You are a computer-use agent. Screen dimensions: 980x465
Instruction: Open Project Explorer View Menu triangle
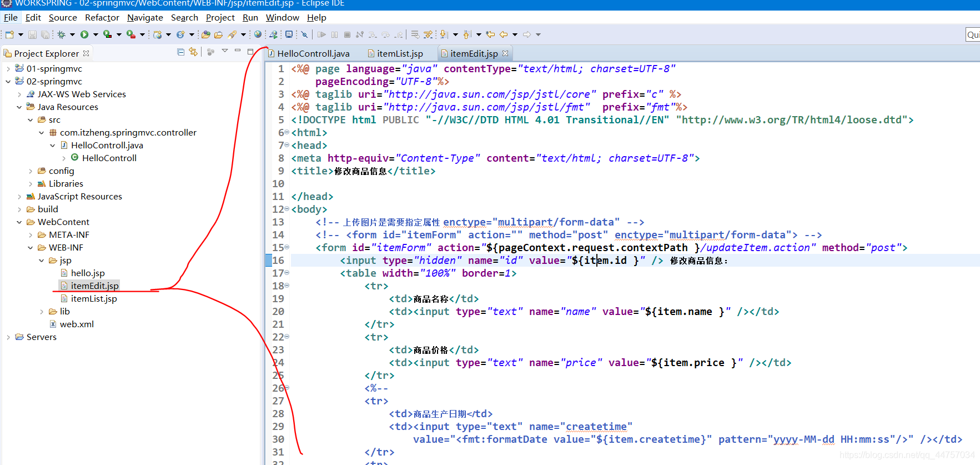(225, 51)
